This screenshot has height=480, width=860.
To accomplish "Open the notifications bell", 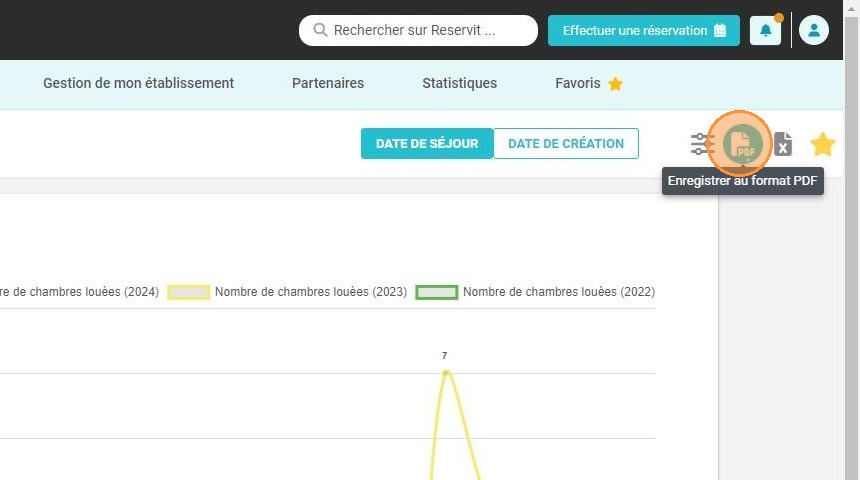I will (x=765, y=30).
